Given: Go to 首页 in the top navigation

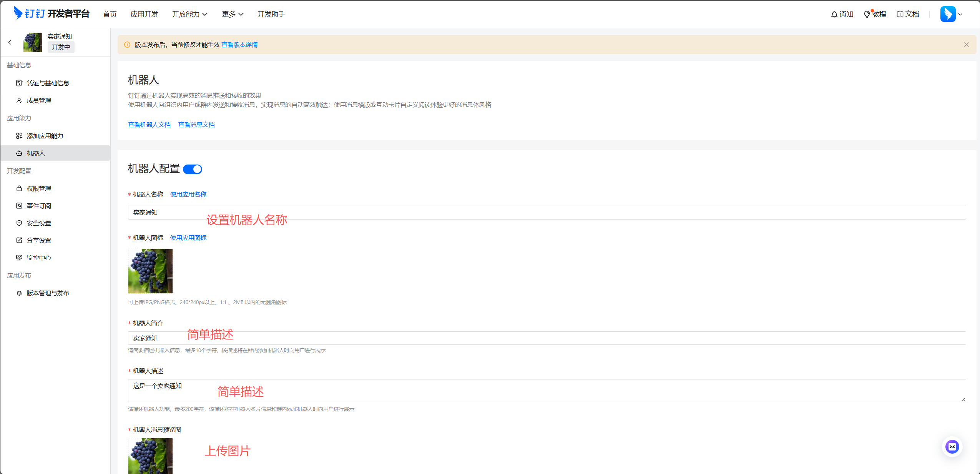Looking at the screenshot, I should point(110,14).
